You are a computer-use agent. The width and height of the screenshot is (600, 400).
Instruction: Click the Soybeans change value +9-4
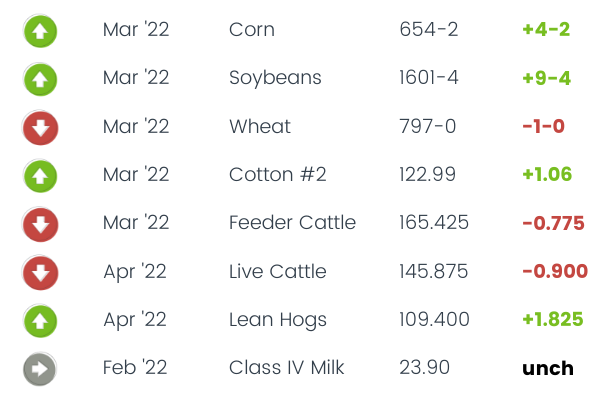(x=545, y=78)
